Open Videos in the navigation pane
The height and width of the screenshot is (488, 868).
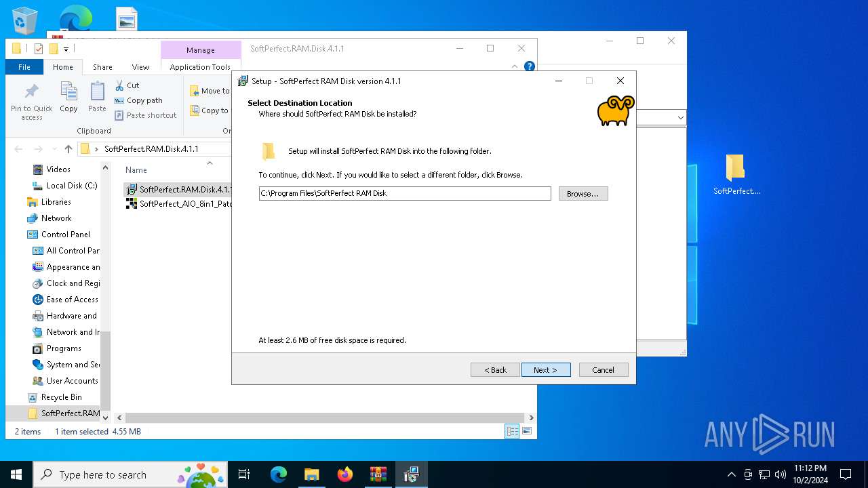click(x=58, y=169)
